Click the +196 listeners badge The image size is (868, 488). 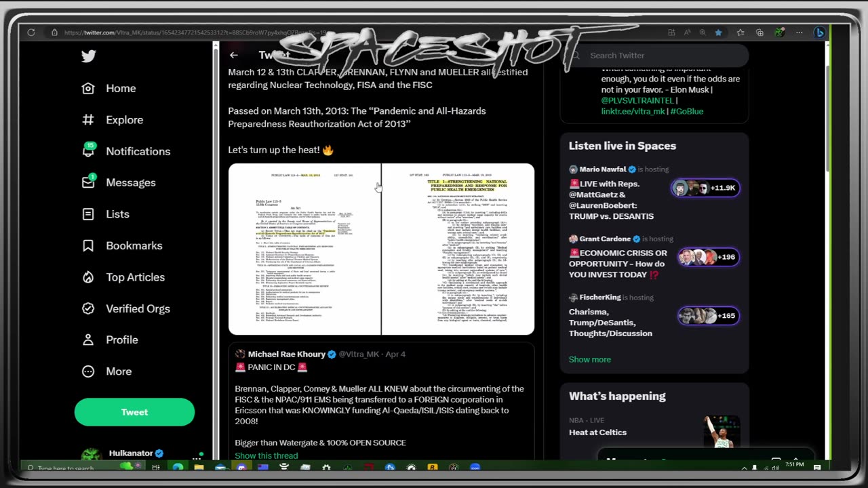(709, 257)
